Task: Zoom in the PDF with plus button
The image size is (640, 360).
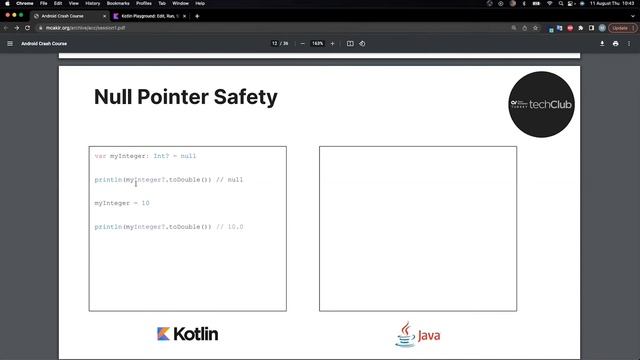Action: point(332,44)
